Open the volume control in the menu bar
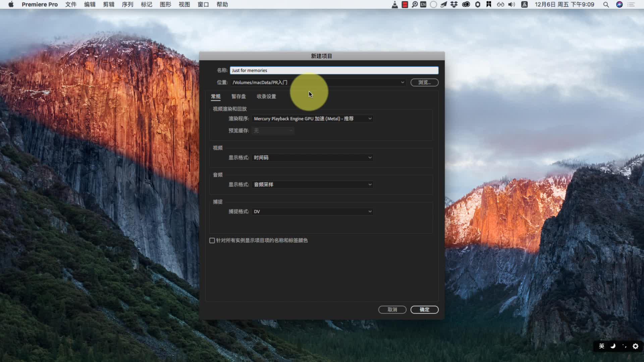This screenshot has width=644, height=362. tap(512, 4)
